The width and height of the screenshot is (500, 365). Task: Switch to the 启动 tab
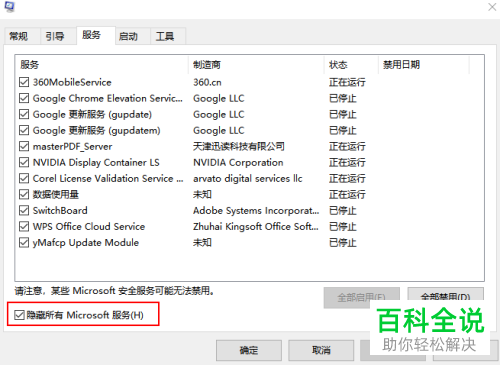click(133, 36)
